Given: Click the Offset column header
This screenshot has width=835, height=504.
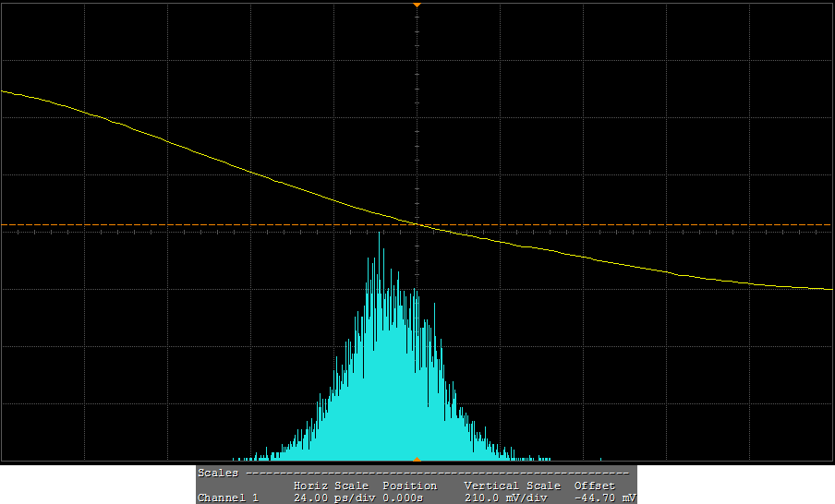Looking at the screenshot, I should coord(593,486).
